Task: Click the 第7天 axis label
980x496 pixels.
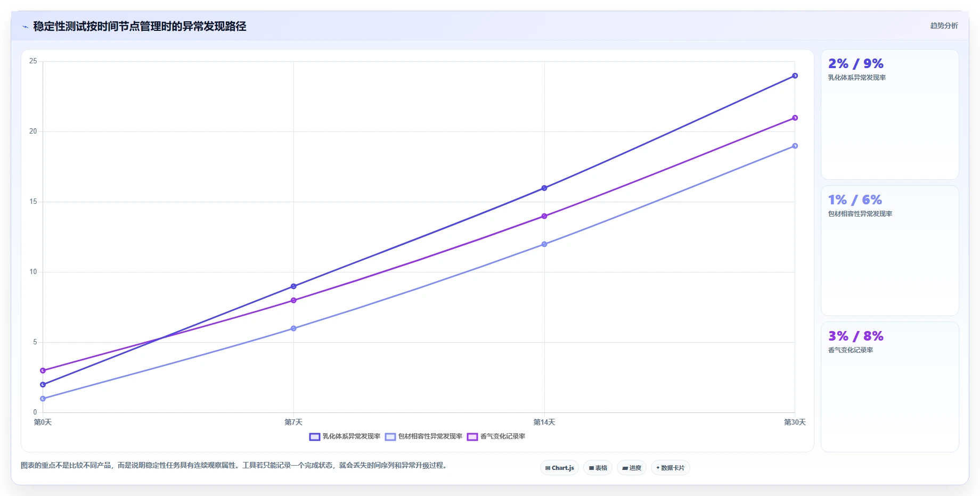Action: coord(293,422)
